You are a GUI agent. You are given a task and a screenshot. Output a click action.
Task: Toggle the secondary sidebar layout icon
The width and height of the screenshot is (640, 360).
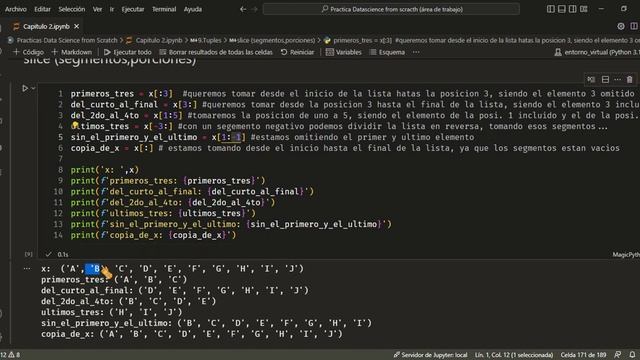(x=573, y=9)
